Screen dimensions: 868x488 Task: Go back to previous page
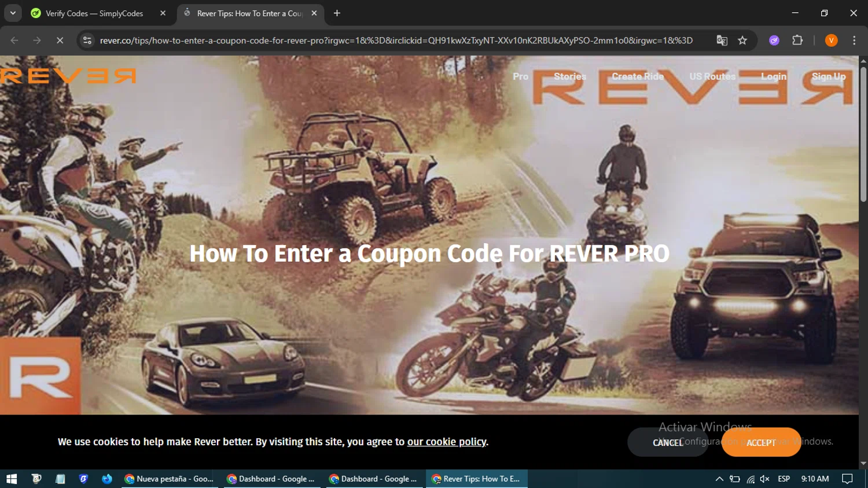[x=14, y=41]
